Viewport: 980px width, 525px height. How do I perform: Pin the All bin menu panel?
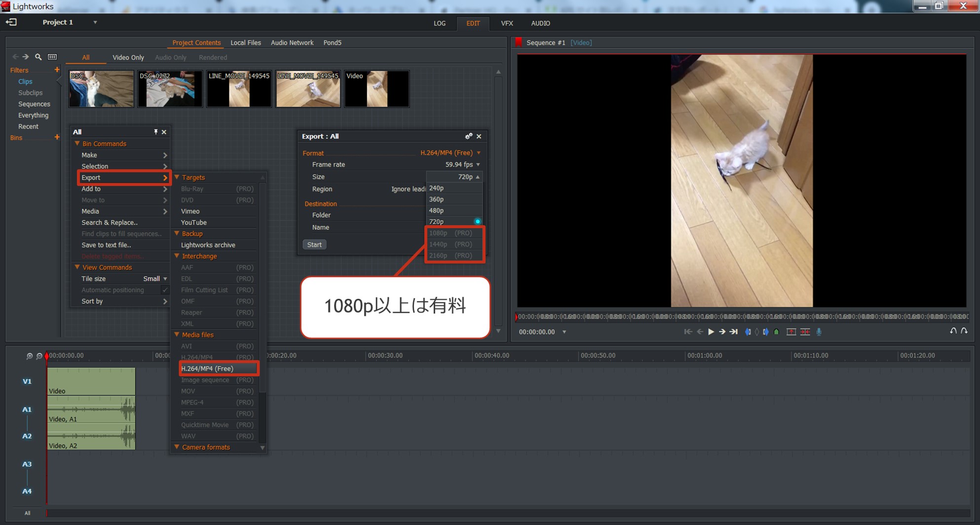pos(155,132)
